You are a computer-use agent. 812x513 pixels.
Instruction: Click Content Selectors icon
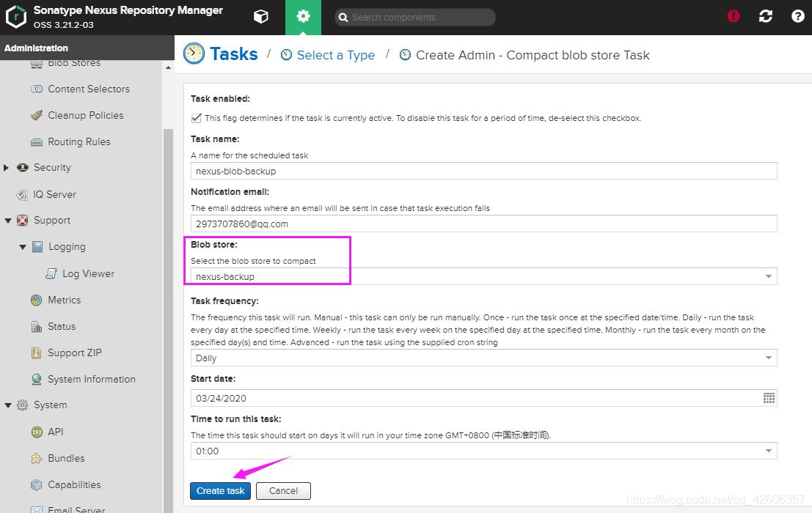coord(37,89)
